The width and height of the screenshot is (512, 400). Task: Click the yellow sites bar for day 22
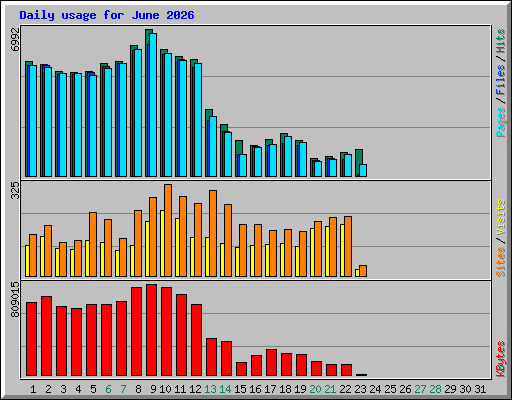[x=342, y=250]
